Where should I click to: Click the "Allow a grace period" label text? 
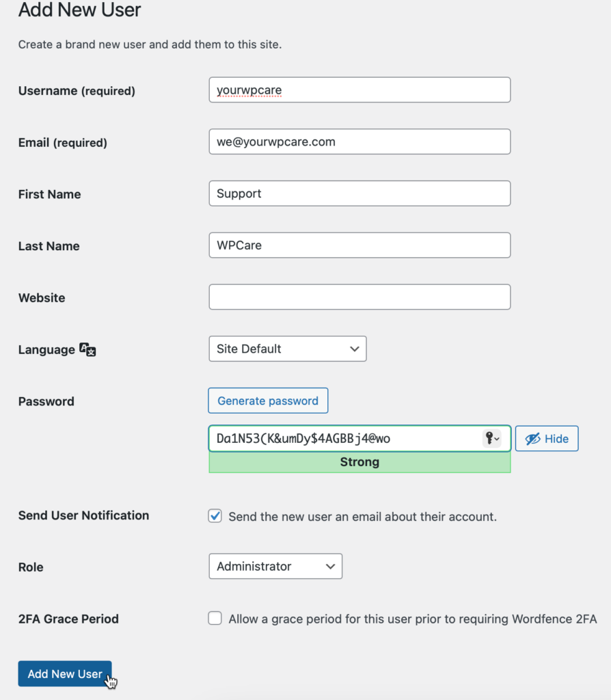point(413,619)
